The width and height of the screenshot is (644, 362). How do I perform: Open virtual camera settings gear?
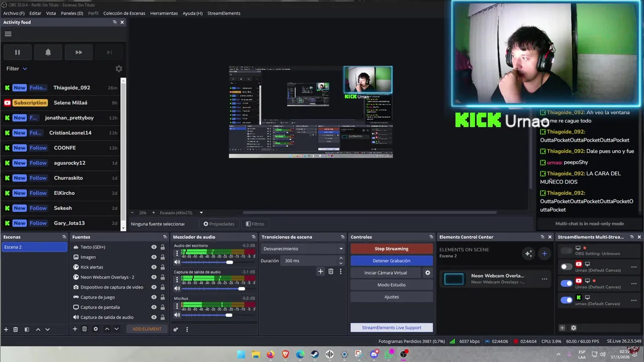coord(428,273)
